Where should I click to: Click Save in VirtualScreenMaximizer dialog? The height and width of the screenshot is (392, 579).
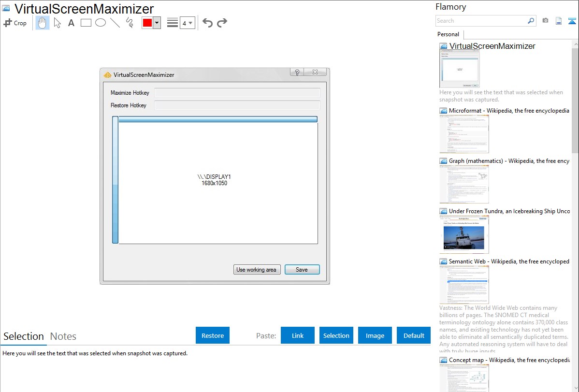pyautogui.click(x=302, y=270)
